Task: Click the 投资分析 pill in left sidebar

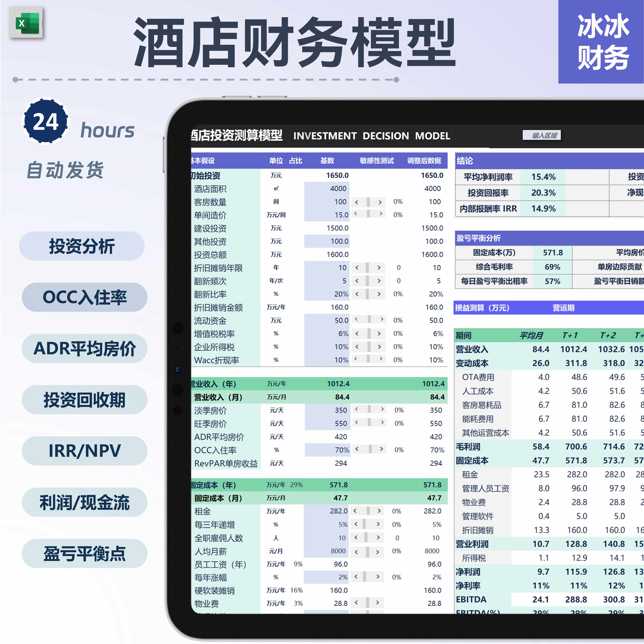Action: pyautogui.click(x=82, y=247)
